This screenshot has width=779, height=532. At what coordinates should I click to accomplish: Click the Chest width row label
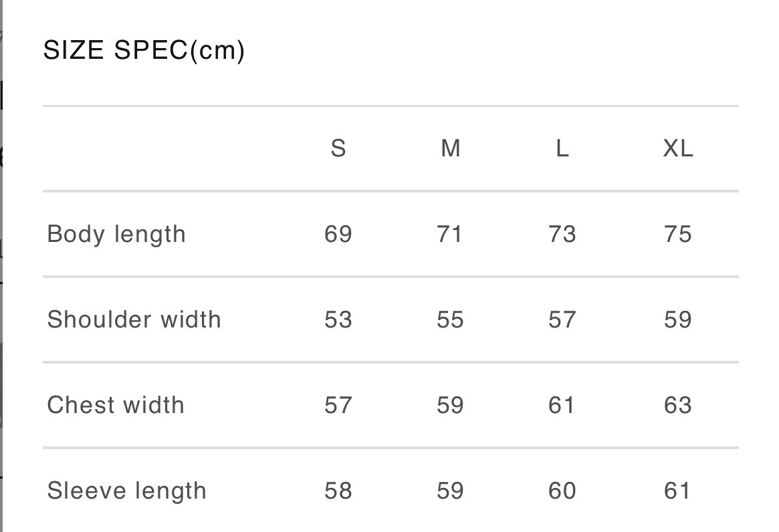pyautogui.click(x=116, y=405)
